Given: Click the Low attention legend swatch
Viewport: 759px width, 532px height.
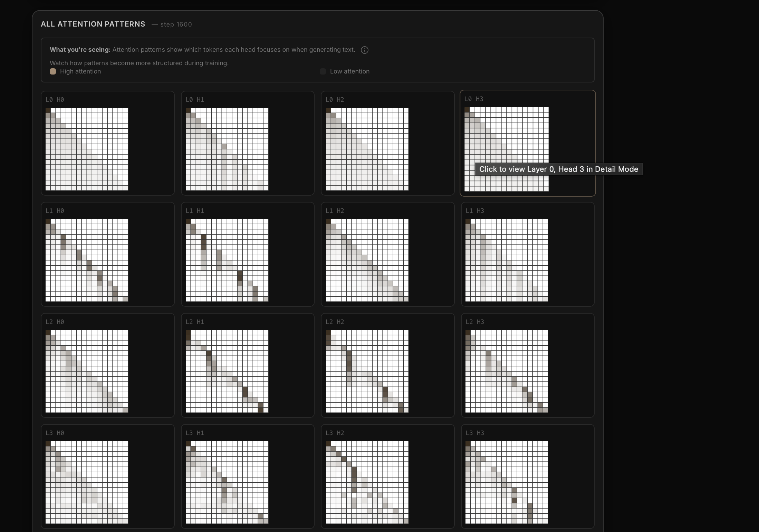Looking at the screenshot, I should click(323, 71).
